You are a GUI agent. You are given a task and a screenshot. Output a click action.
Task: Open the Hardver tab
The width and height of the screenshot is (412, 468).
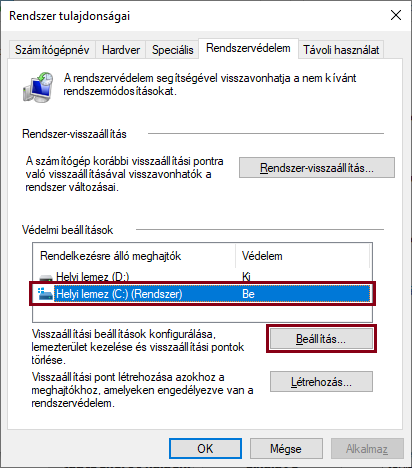121,50
